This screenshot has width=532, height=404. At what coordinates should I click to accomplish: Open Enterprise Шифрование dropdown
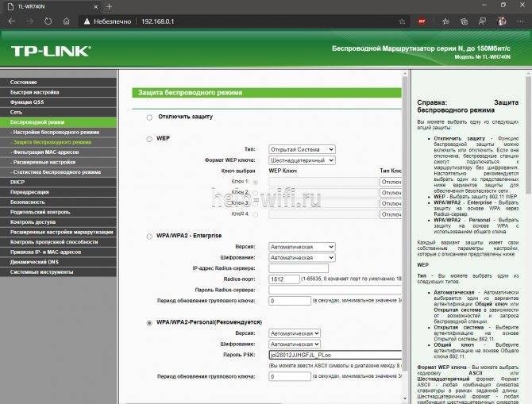302,257
